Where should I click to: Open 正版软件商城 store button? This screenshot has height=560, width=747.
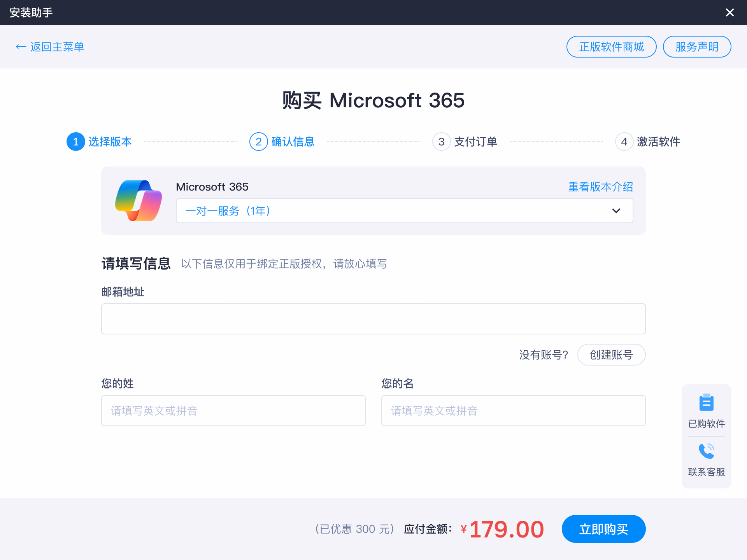611,47
